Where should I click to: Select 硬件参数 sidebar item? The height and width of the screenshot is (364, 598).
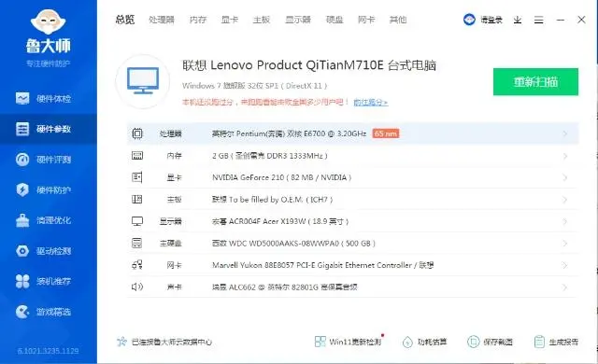click(x=49, y=129)
